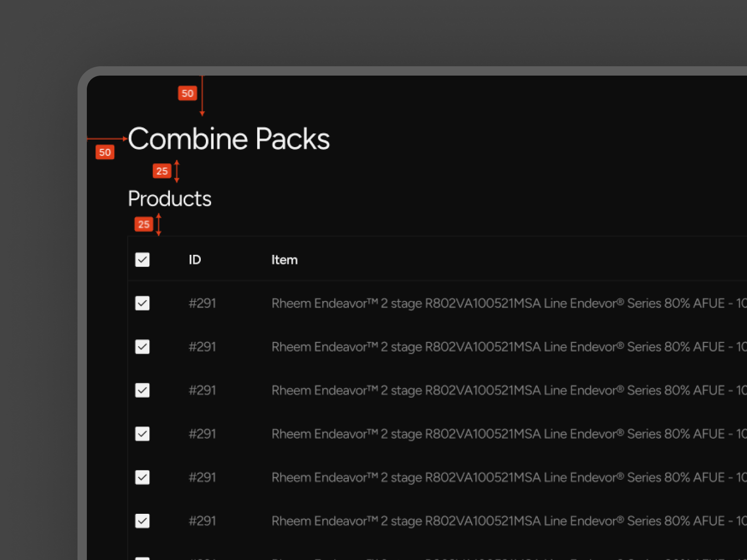The image size is (747, 560).
Task: Toggle the select-all checkbox in table header
Action: click(x=142, y=259)
